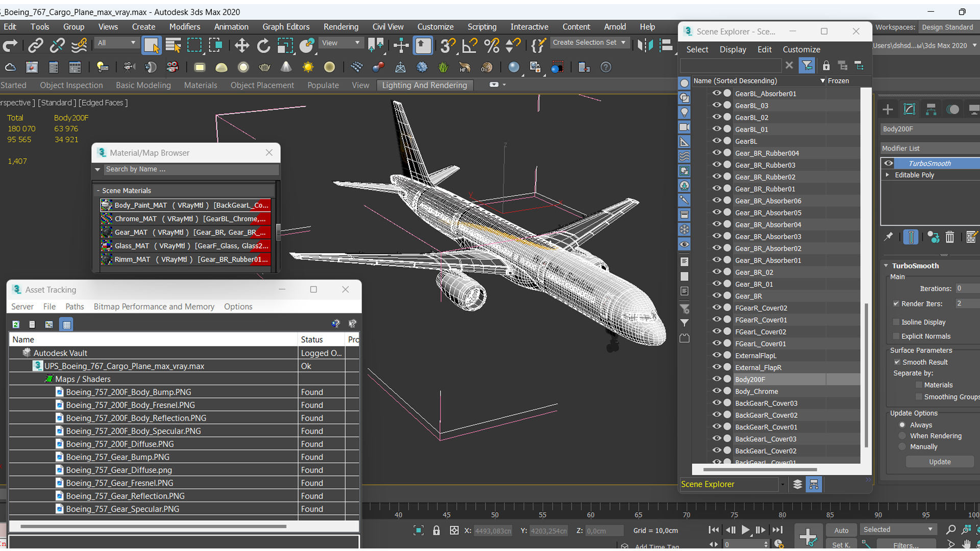Open Scene Explorer selector dropdown at bottom
This screenshot has width=980, height=551.
[782, 485]
